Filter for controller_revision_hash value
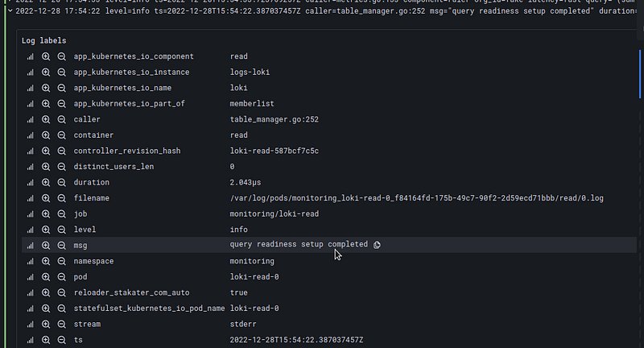This screenshot has width=644, height=348. [x=46, y=151]
